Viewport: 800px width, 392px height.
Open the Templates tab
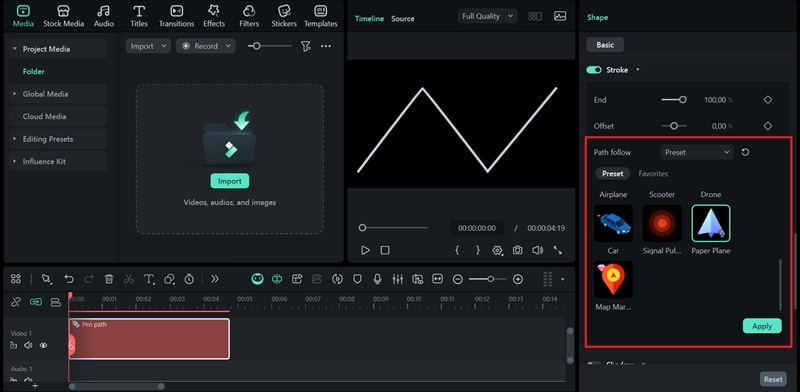point(321,16)
